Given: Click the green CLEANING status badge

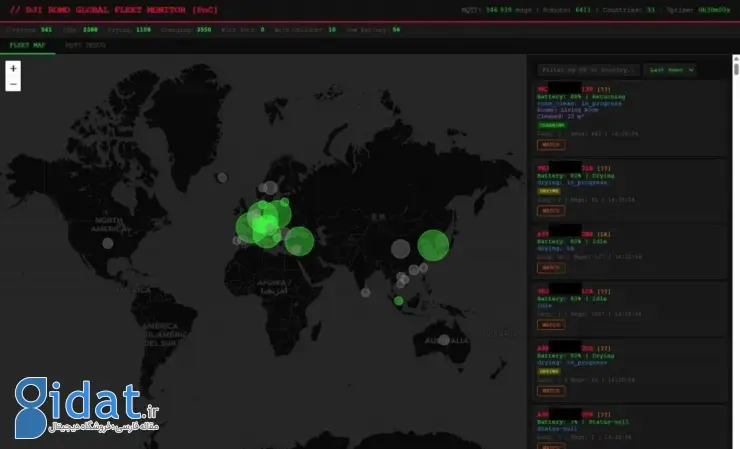Looking at the screenshot, I should pos(551,125).
